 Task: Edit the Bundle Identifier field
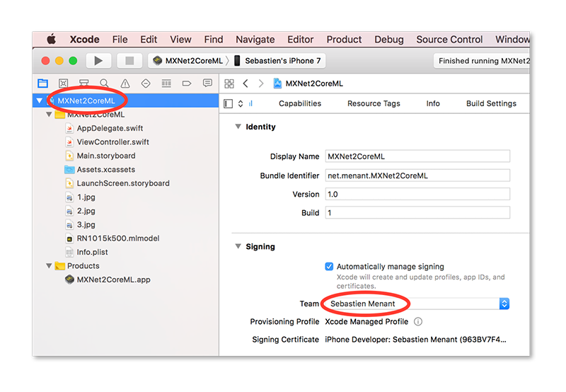(x=417, y=175)
